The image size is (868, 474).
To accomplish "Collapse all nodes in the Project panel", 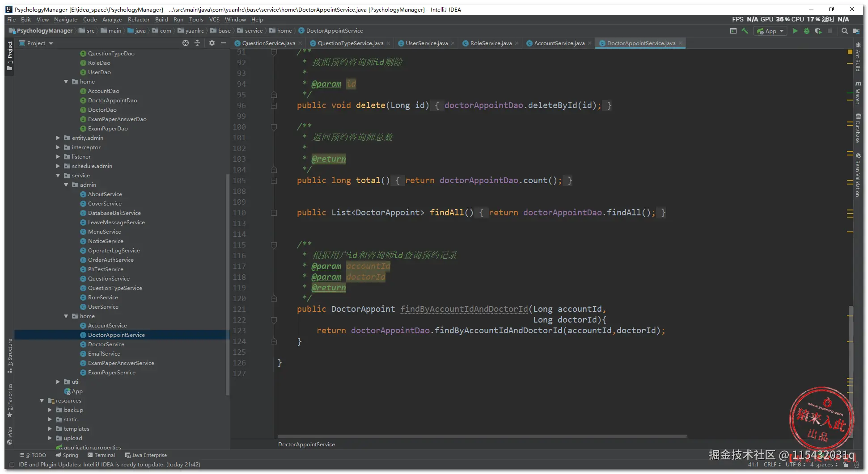I will [197, 43].
